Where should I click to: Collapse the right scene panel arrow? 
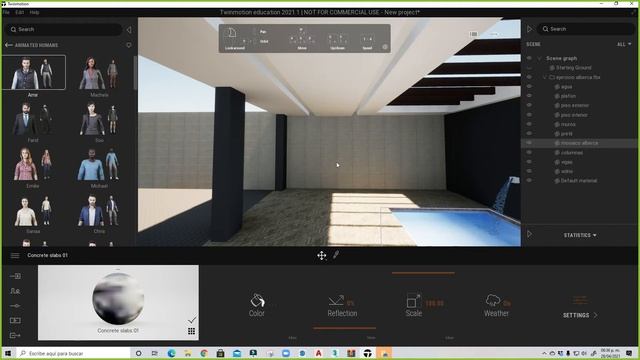point(530,29)
